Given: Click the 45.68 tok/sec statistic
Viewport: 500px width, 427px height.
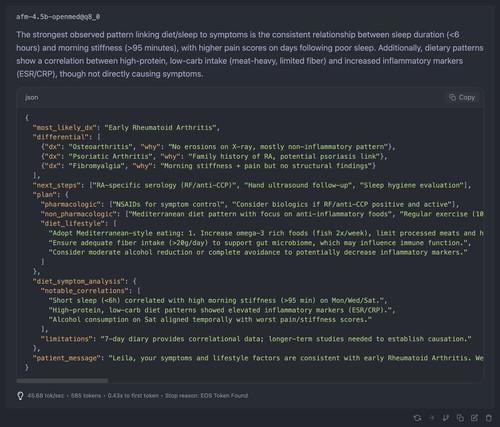Looking at the screenshot, I should [x=46, y=396].
